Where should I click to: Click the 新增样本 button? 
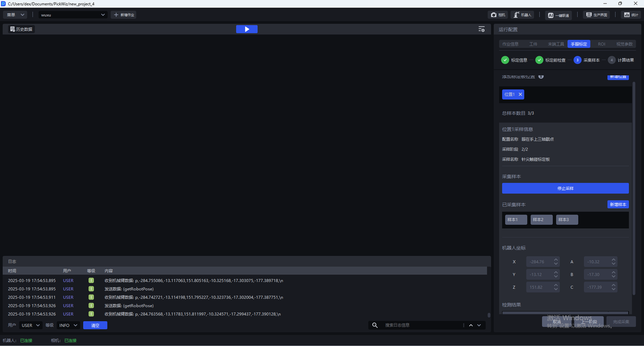tap(618, 205)
